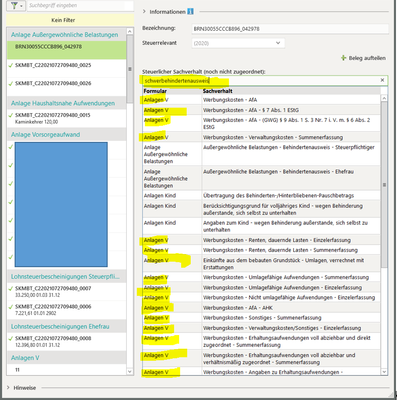Click the Formular column header
The height and width of the screenshot is (400, 397).
pyautogui.click(x=172, y=91)
